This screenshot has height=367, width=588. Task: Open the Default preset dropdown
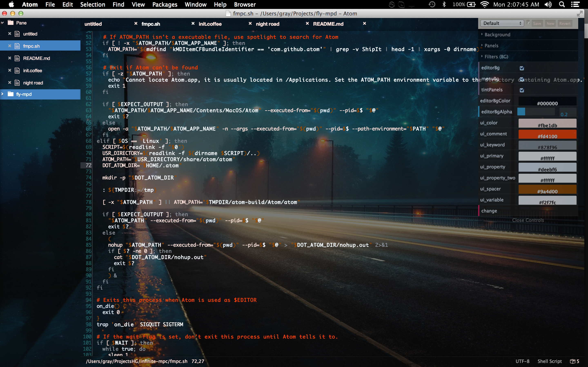click(502, 23)
